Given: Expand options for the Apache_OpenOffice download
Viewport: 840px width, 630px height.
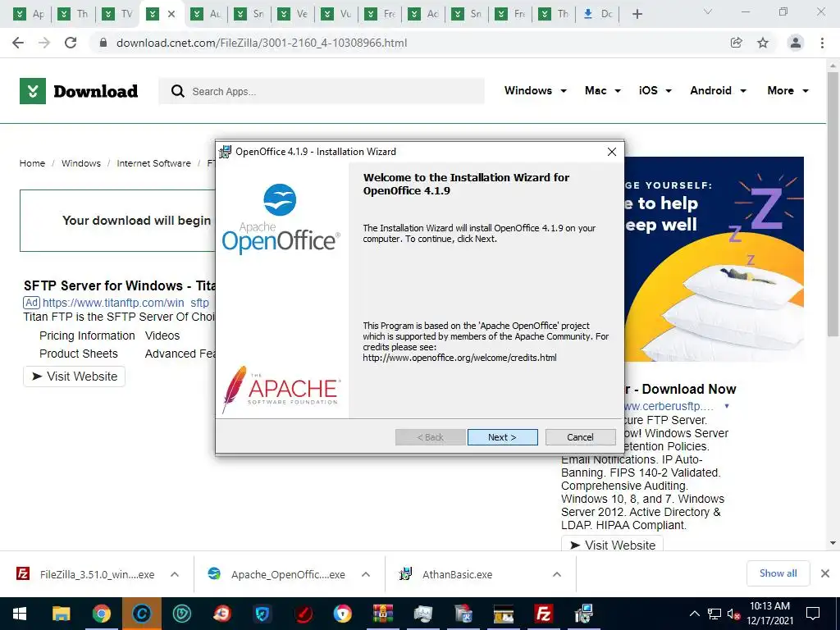Looking at the screenshot, I should click(x=366, y=574).
